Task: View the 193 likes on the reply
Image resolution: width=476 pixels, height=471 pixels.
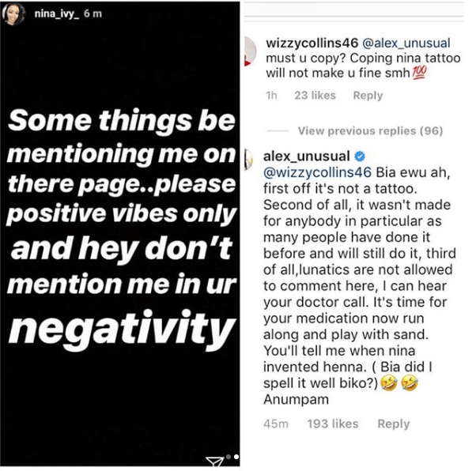Action: tap(333, 424)
